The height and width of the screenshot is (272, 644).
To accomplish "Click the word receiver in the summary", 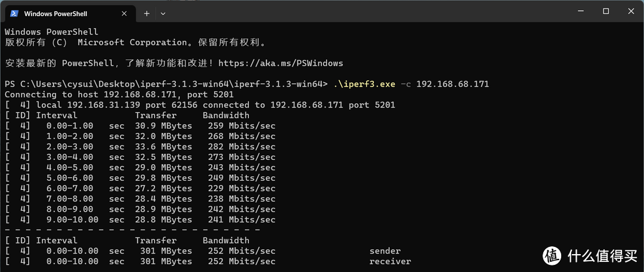I will click(390, 261).
